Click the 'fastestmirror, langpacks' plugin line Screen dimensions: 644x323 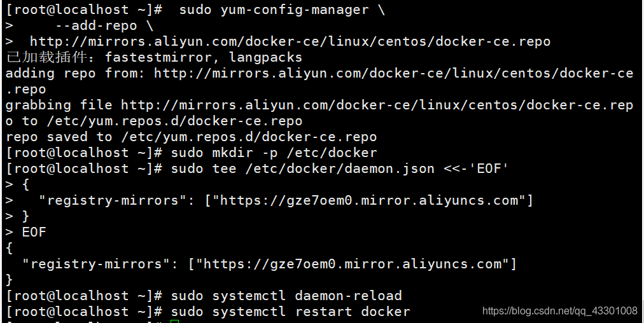point(154,57)
